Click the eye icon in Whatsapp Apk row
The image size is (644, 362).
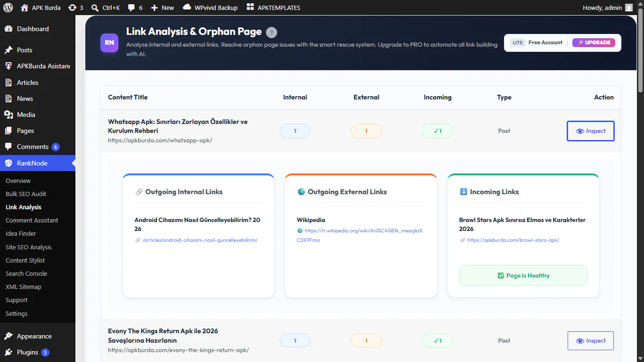(x=580, y=131)
